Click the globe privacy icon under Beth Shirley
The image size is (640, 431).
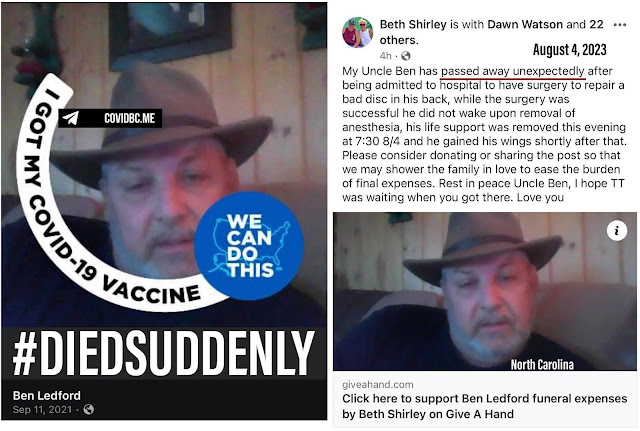pos(406,56)
